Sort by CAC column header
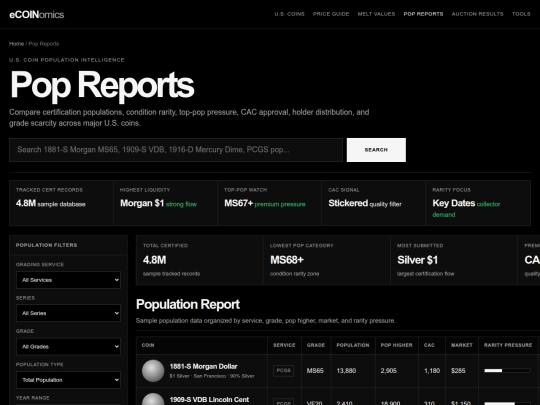The image size is (540, 405). click(x=429, y=345)
